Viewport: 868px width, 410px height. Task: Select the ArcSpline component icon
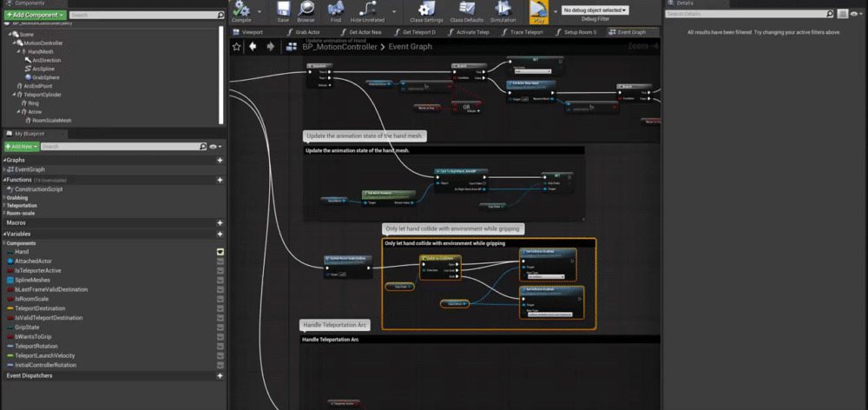pos(28,69)
